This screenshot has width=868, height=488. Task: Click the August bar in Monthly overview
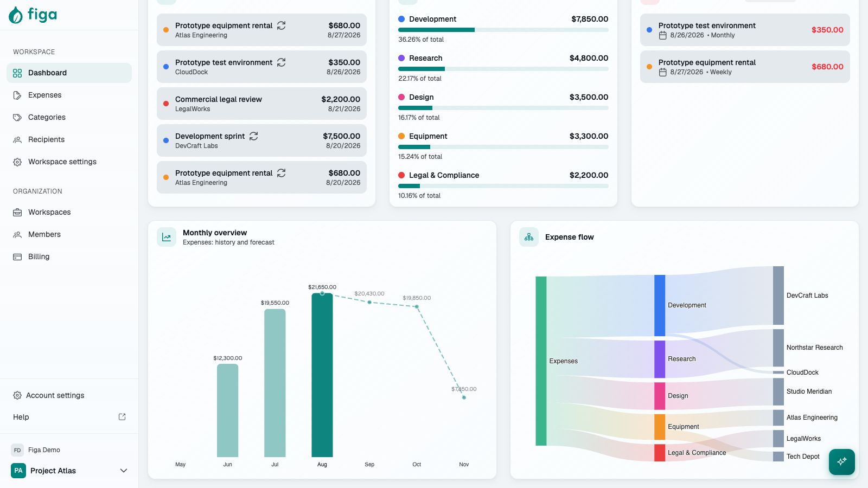coord(322,375)
